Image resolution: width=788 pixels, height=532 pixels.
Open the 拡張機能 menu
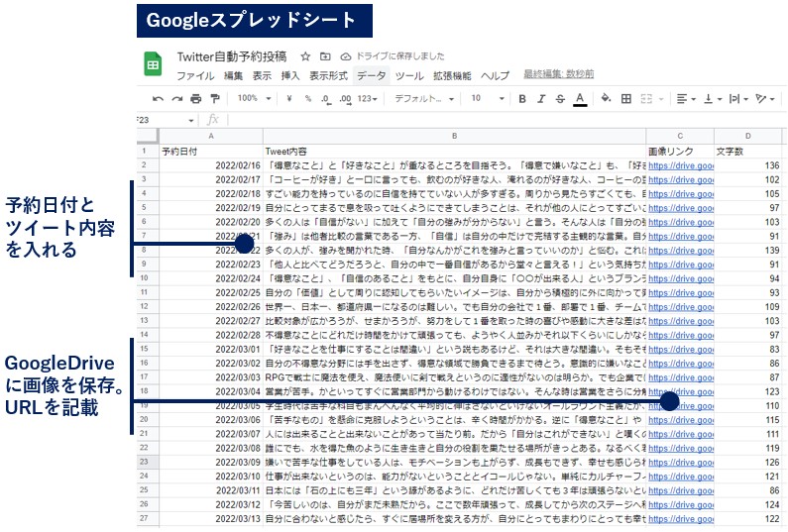[x=452, y=76]
